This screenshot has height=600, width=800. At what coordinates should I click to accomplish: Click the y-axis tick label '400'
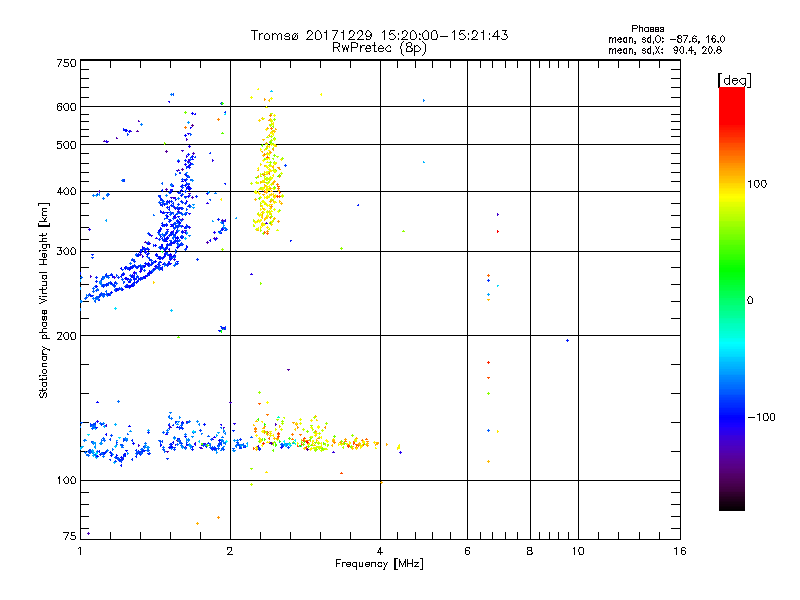tap(66, 191)
